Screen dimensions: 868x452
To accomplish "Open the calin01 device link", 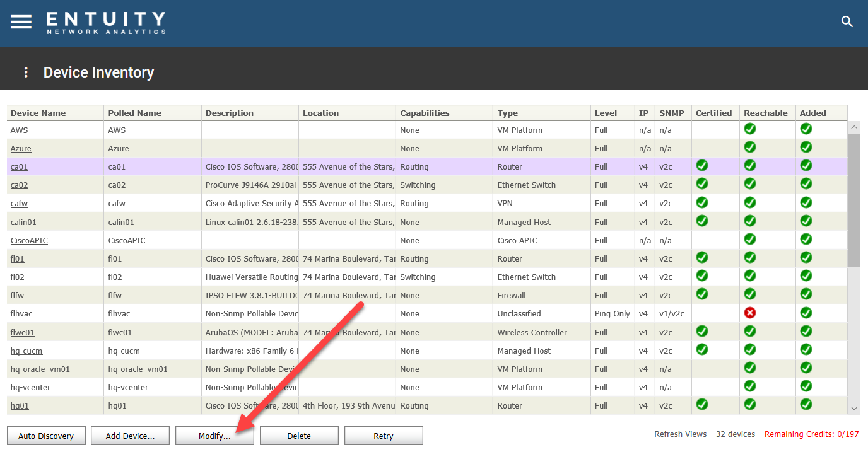I will pyautogui.click(x=23, y=223).
